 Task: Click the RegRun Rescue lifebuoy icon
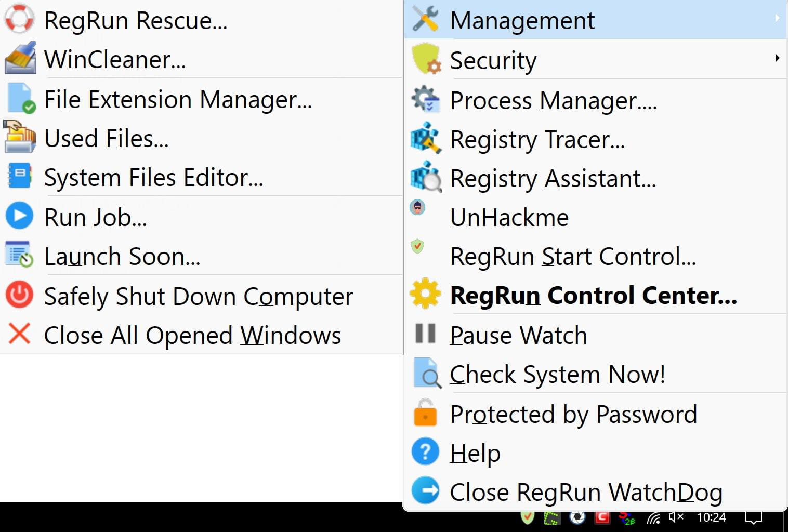tap(19, 19)
